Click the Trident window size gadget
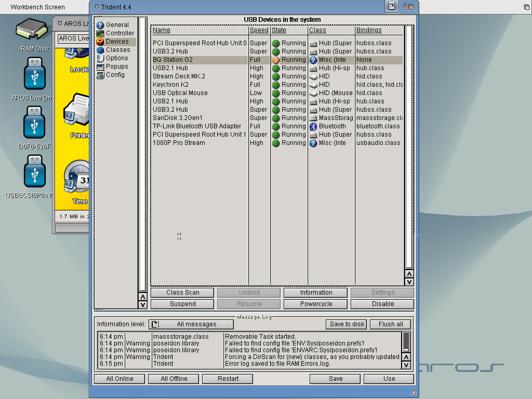 [x=413, y=392]
